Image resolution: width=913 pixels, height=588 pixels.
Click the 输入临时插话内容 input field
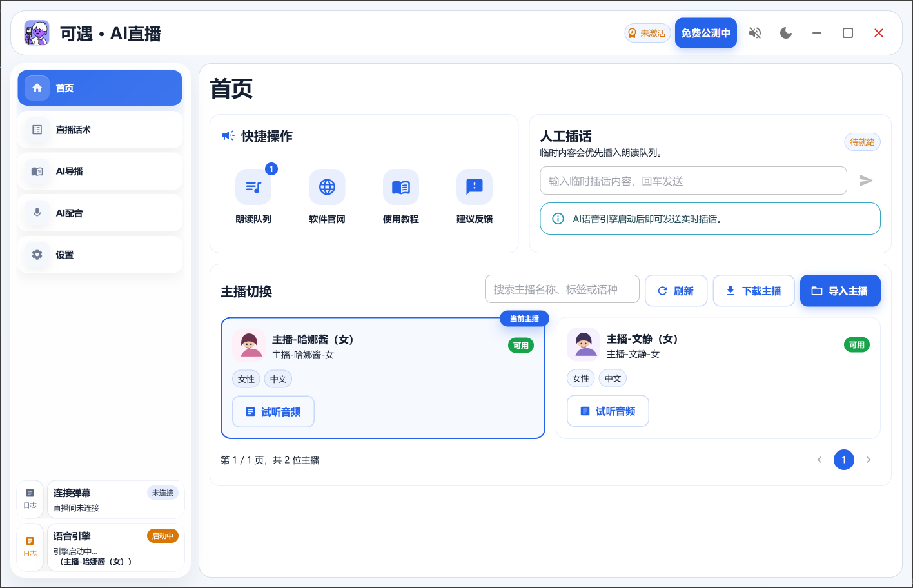pos(693,181)
